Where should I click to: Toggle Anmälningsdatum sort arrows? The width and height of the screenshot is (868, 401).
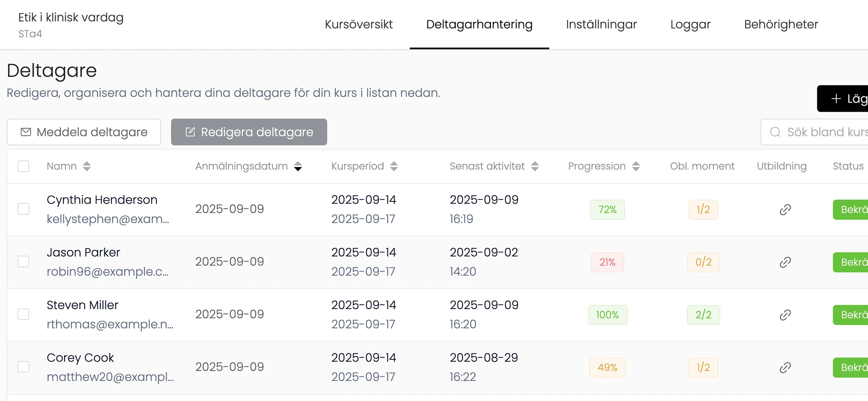[x=298, y=167]
